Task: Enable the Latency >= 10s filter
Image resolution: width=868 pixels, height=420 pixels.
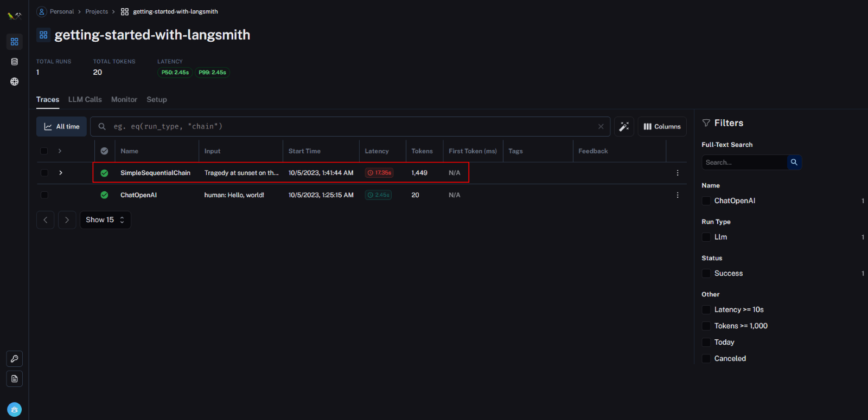Action: coord(706,310)
